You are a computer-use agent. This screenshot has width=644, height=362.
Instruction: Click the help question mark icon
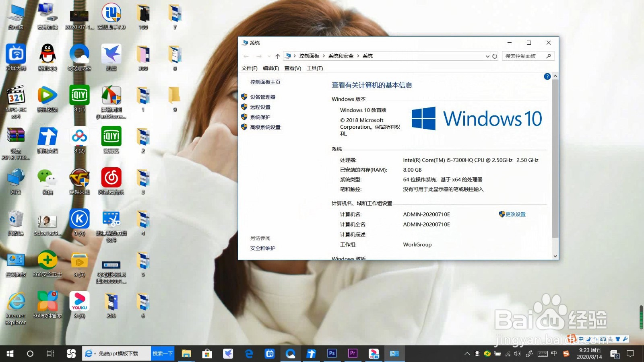pos(547,76)
